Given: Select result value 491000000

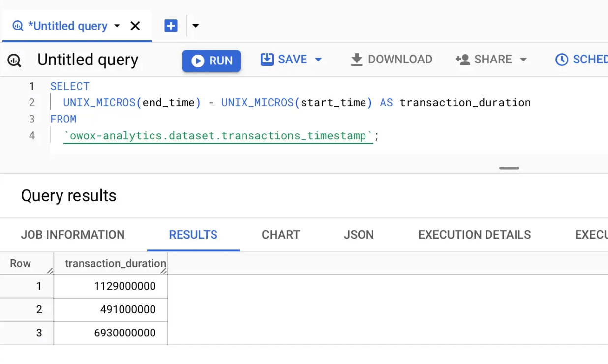Looking at the screenshot, I should tap(128, 309).
